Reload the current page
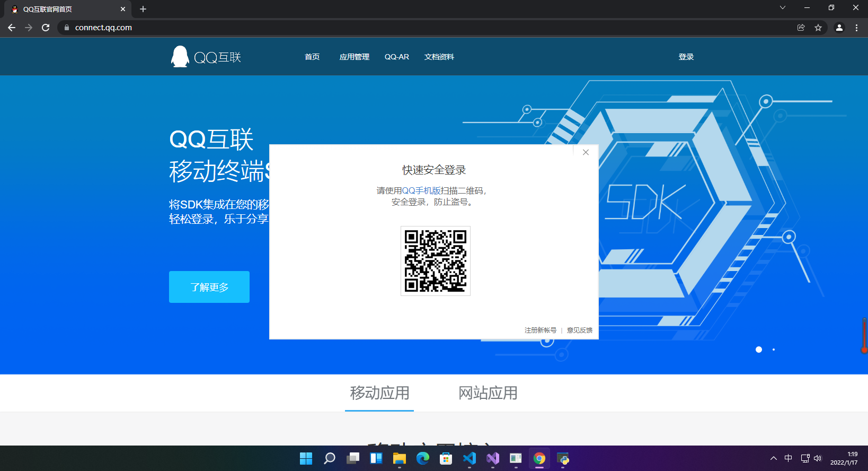868x471 pixels. click(46, 28)
